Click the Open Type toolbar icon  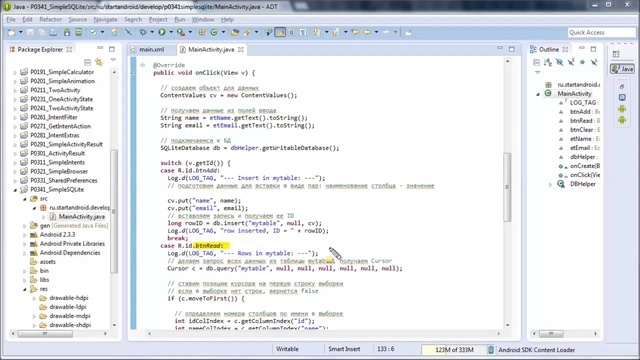pyautogui.click(x=235, y=32)
